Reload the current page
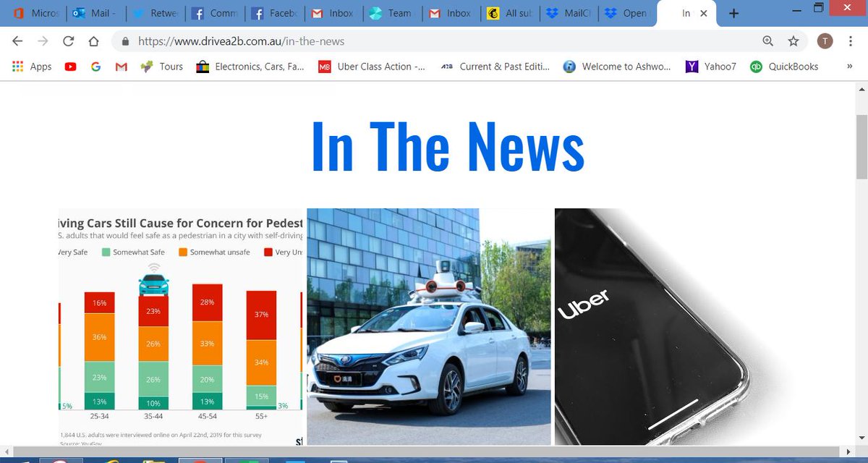 click(68, 41)
